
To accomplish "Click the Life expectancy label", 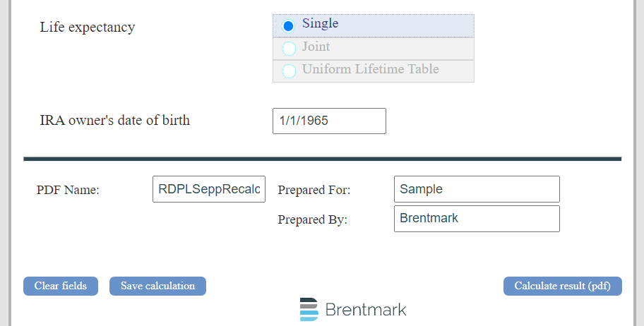I will pyautogui.click(x=88, y=28).
